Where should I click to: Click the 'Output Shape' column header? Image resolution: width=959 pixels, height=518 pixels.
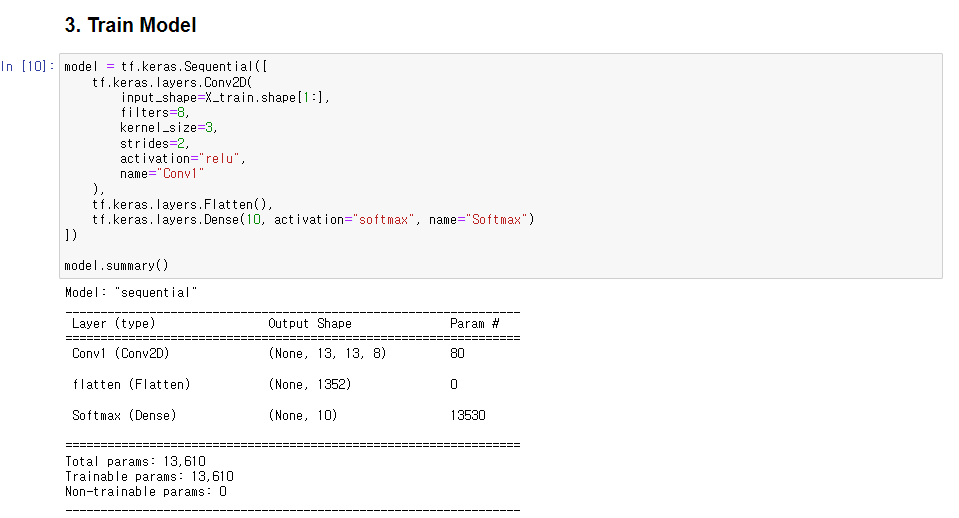[310, 323]
